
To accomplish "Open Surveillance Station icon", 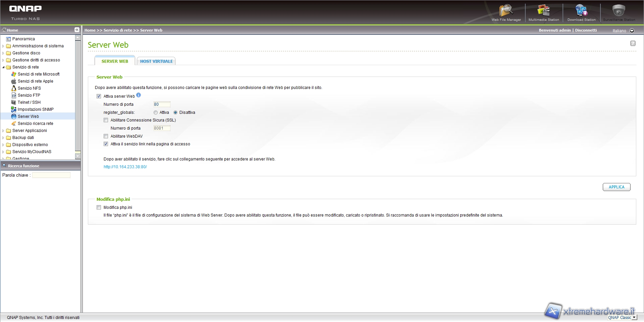I will (x=619, y=12).
